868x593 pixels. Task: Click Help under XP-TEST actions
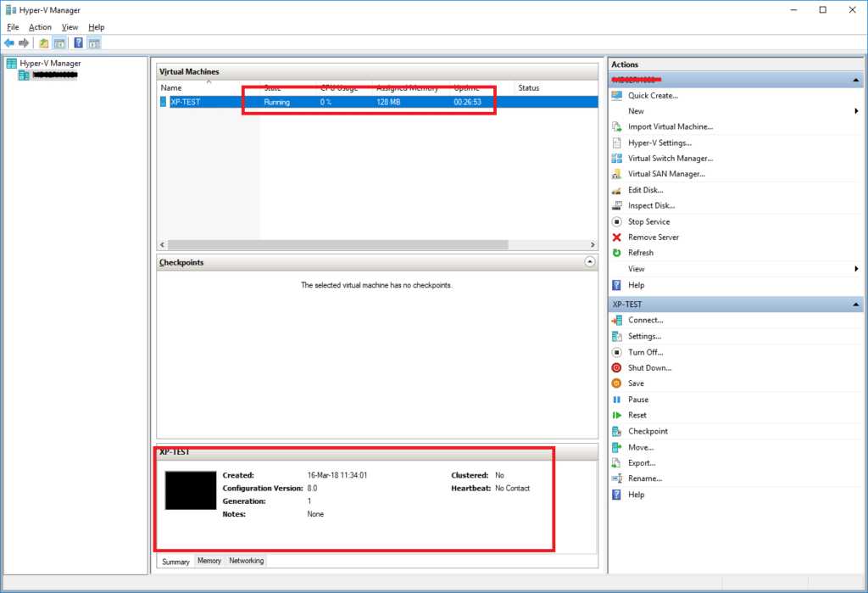pyautogui.click(x=636, y=495)
